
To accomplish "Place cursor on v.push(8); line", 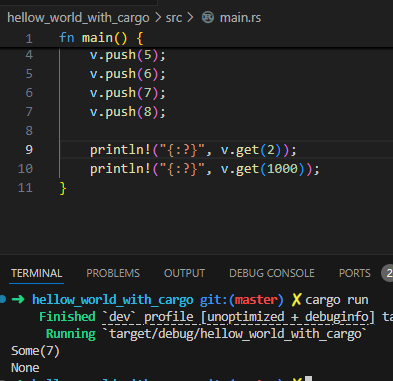I will [128, 112].
